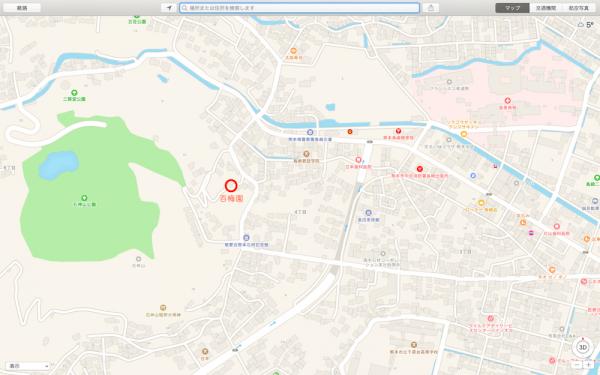Viewport: 600px width, 375px height.
Task: Switch to the 航空写真 satellite tab
Action: point(579,8)
